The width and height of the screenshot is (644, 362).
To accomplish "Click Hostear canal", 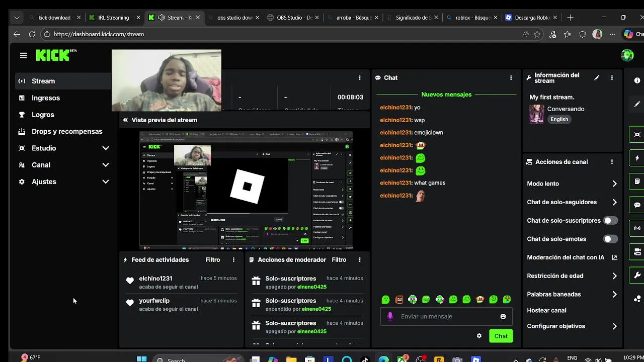I will 546,310.
